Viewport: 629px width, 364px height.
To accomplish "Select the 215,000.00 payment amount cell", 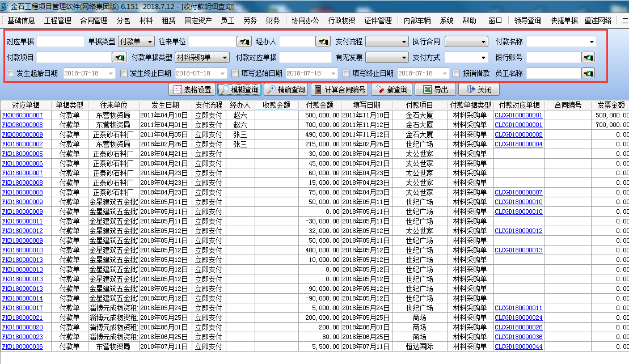I will point(320,144).
